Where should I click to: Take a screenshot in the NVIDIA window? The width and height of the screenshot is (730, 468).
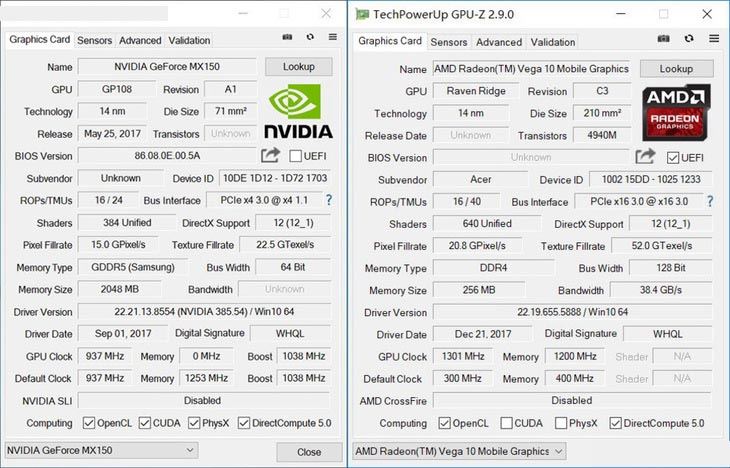click(287, 37)
